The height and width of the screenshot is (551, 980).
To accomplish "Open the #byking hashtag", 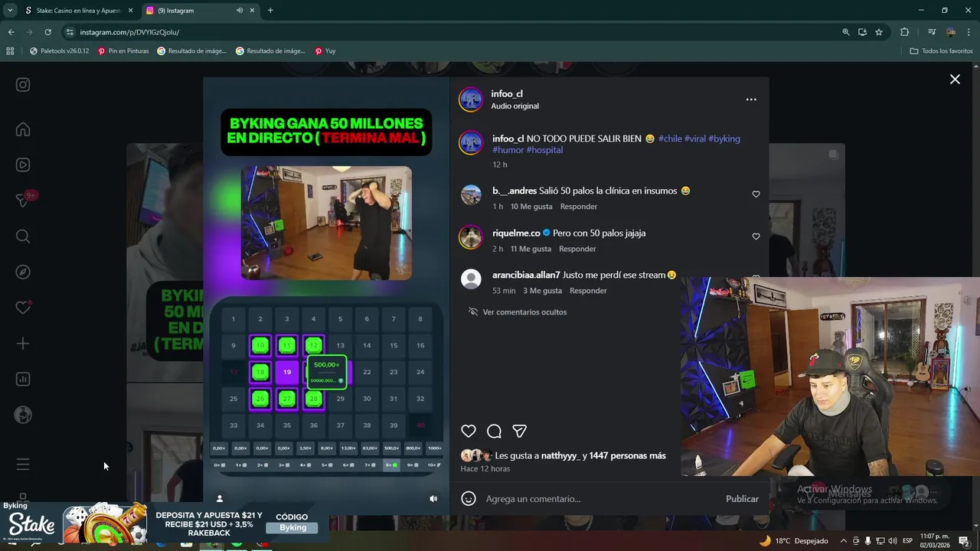I will pyautogui.click(x=724, y=139).
